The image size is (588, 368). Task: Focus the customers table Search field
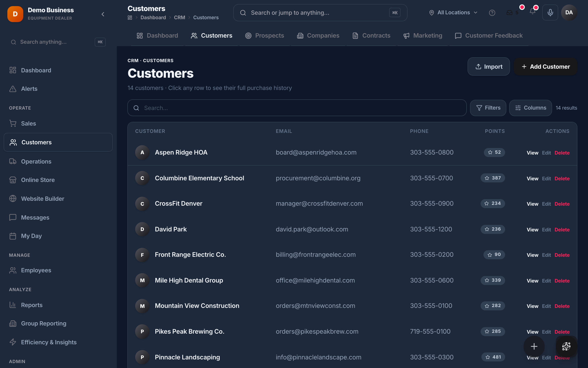297,108
